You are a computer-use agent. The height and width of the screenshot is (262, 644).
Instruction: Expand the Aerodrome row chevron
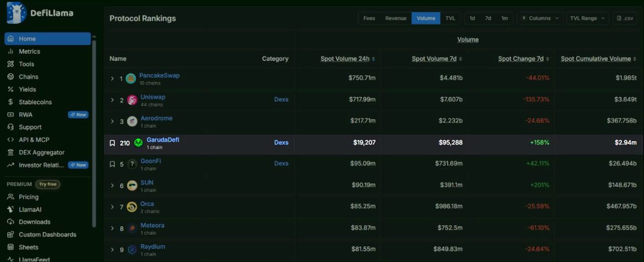(112, 121)
